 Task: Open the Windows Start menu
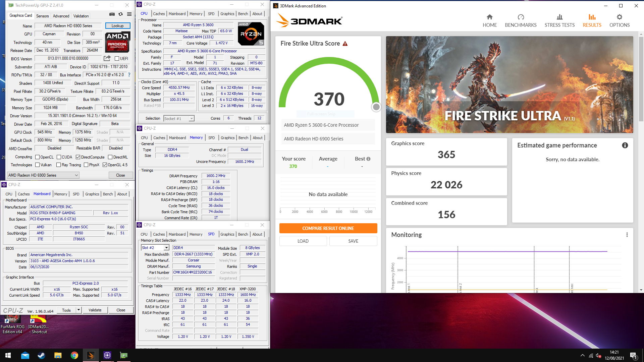pos(8,355)
